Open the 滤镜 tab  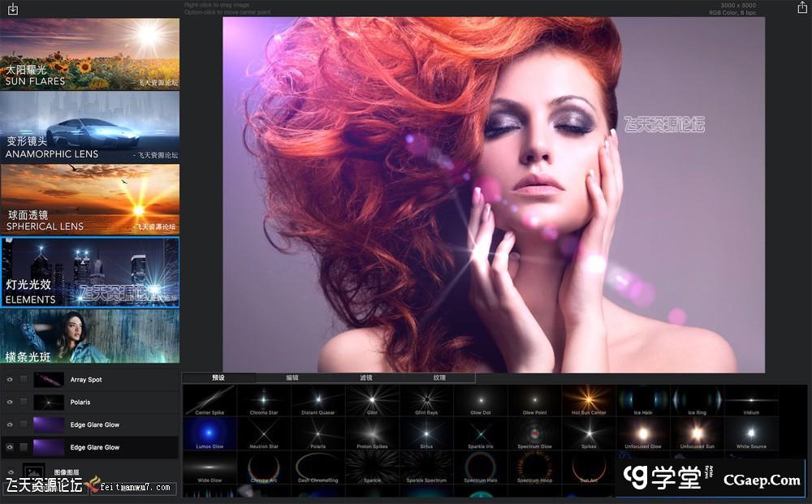pos(365,378)
